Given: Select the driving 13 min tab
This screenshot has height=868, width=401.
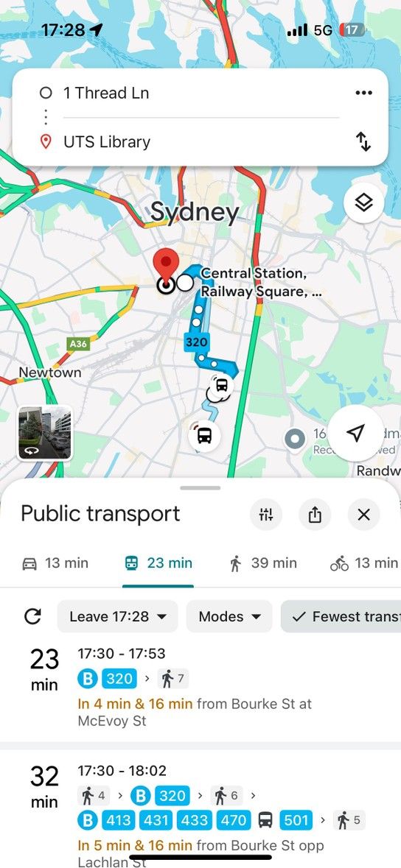Looking at the screenshot, I should (x=55, y=563).
